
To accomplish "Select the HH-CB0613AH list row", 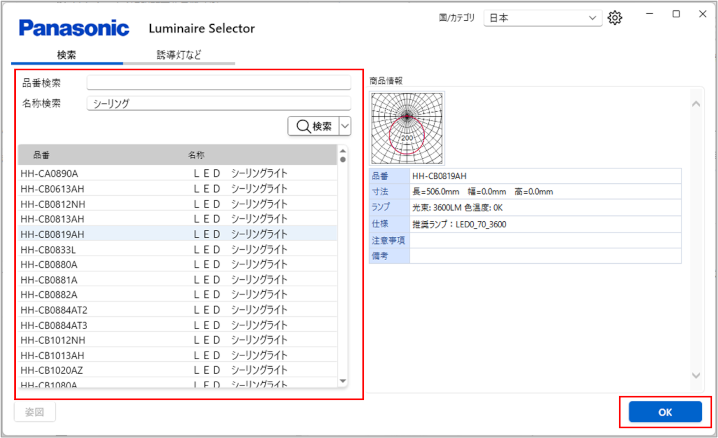I will [x=100, y=188].
